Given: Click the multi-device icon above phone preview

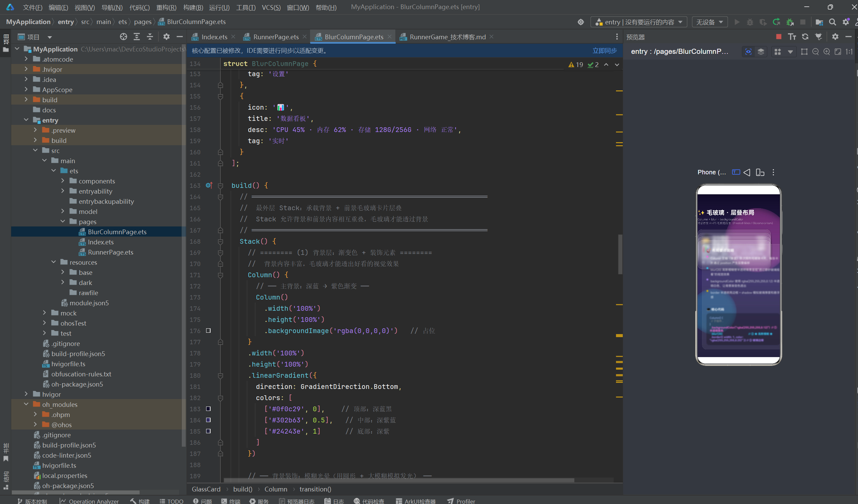Looking at the screenshot, I should tap(760, 172).
